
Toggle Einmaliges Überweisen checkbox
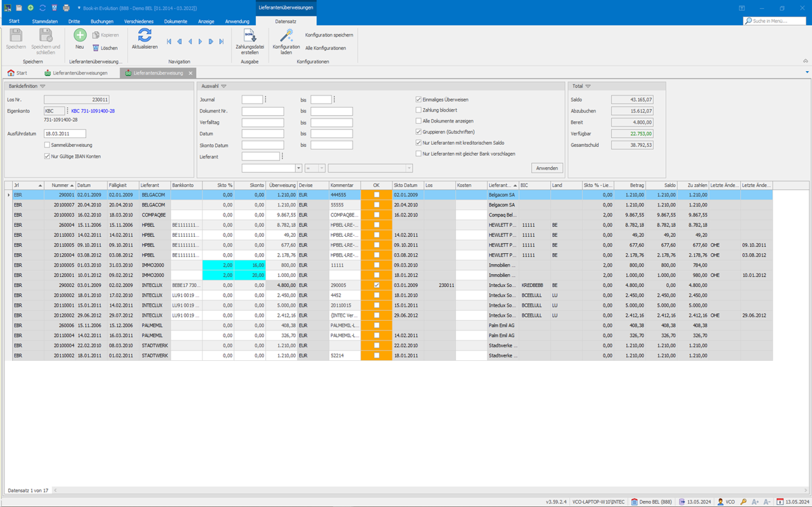coord(419,100)
